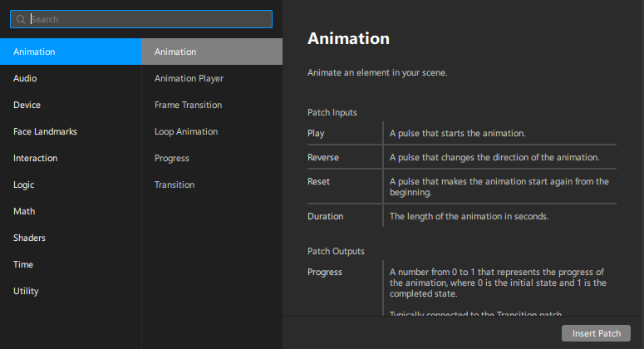This screenshot has height=349, width=644.
Task: Select the Frame Transition patch
Action: 211,105
